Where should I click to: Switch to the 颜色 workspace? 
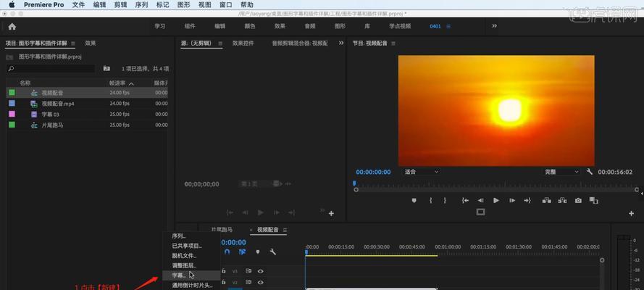coord(250,26)
